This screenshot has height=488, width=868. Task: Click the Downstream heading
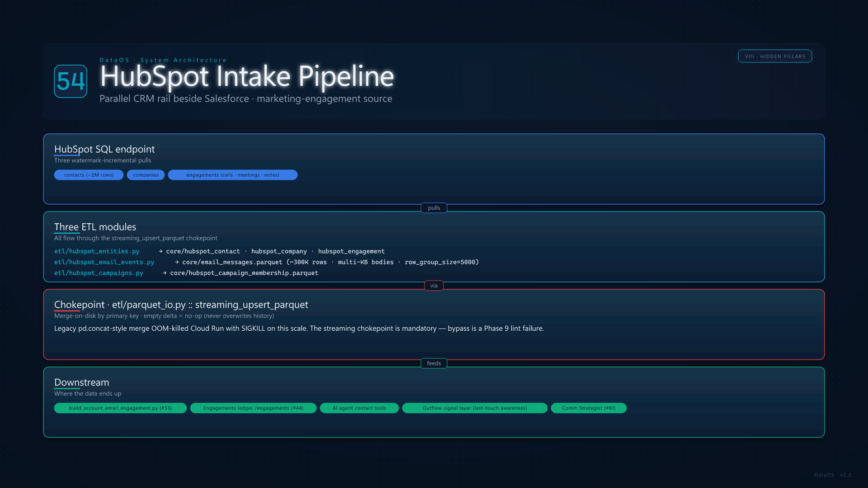click(82, 382)
